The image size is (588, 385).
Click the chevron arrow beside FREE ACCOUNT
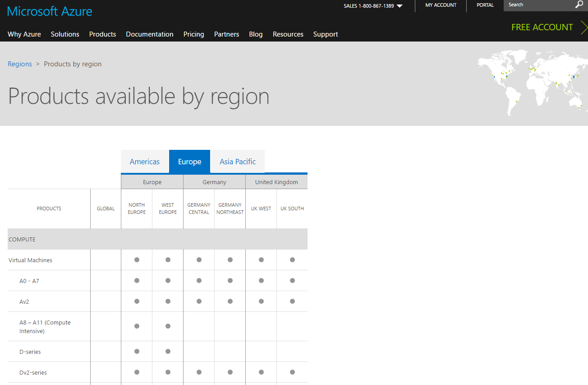point(584,28)
